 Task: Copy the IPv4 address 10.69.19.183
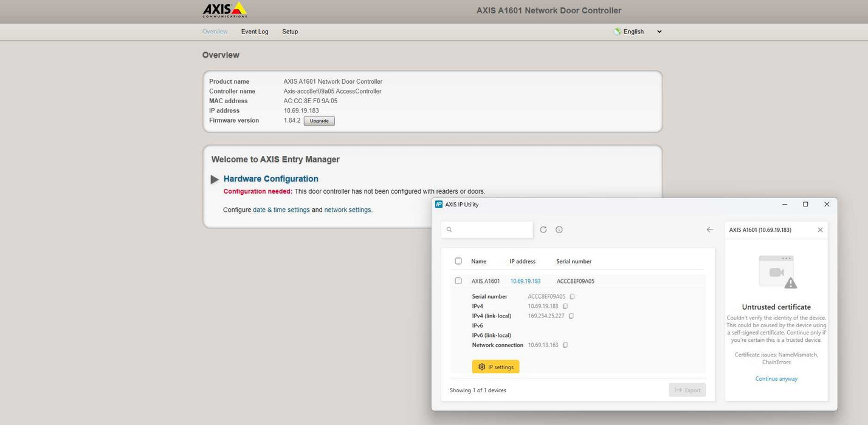coord(565,307)
